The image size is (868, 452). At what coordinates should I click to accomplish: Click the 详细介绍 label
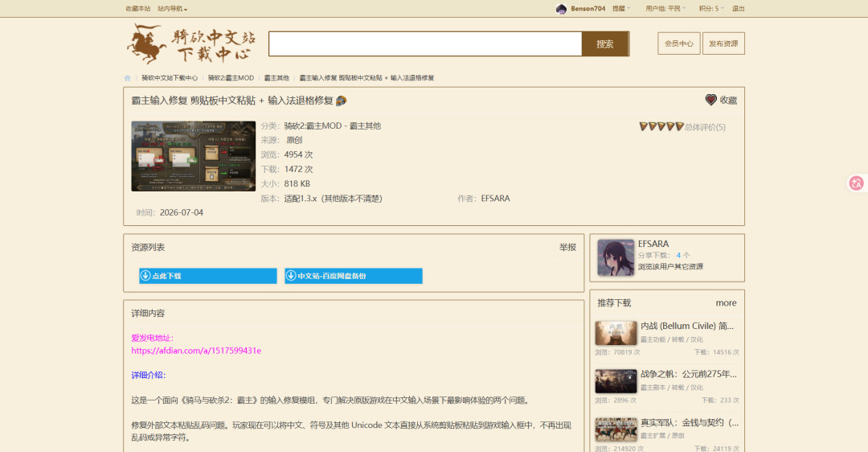coord(149,375)
